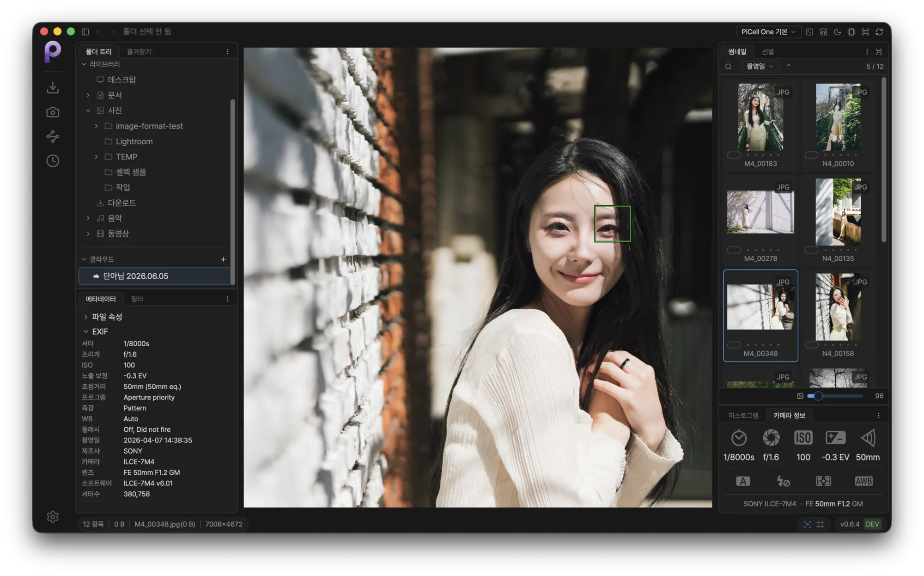
Task: Click the fullscreen frame icon in title bar
Action: point(865,32)
